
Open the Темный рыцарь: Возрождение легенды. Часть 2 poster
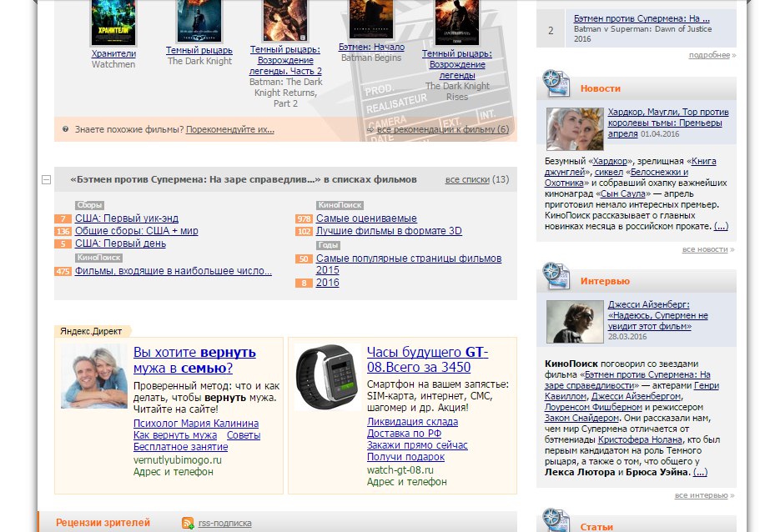coord(285,20)
